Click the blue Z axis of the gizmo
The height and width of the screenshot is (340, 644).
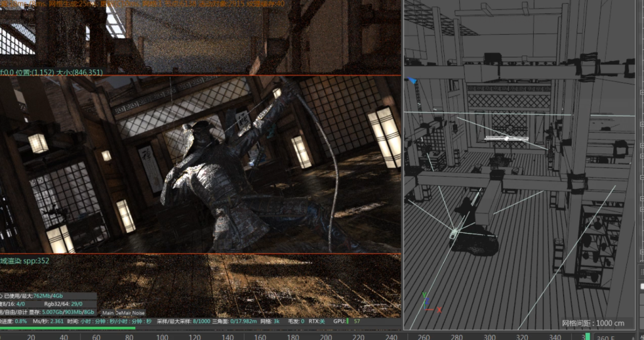point(427,302)
